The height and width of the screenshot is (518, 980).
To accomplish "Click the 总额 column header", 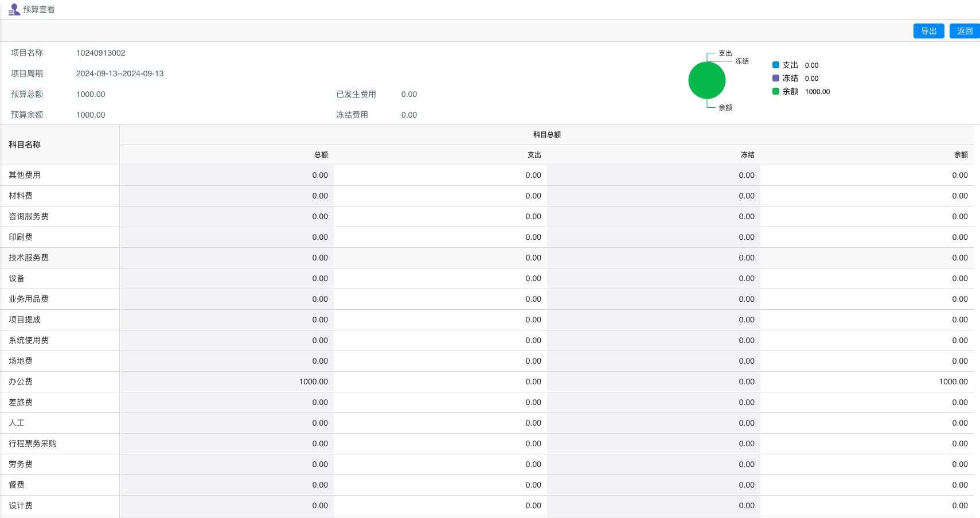I will point(321,155).
